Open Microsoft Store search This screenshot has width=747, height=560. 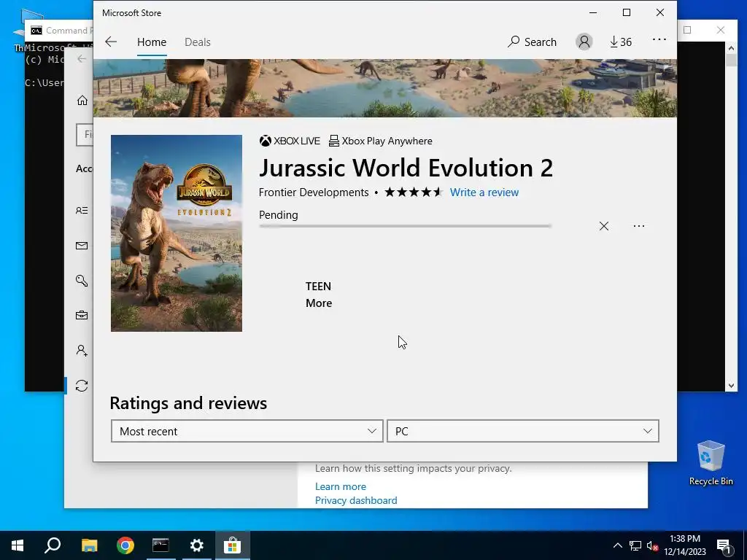pos(532,42)
